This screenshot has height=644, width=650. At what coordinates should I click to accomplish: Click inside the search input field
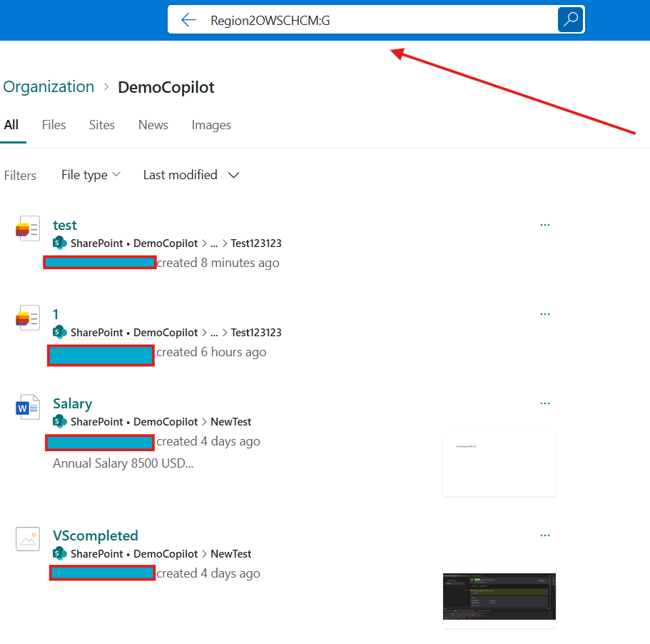(357, 20)
